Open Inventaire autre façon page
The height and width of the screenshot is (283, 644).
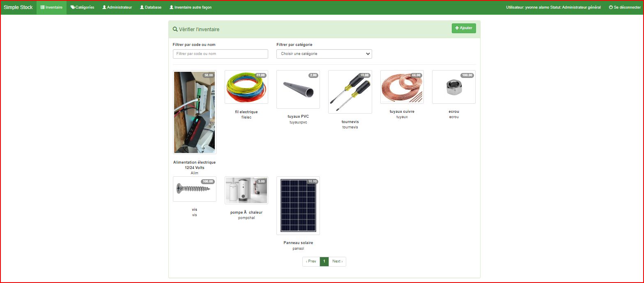(x=190, y=7)
